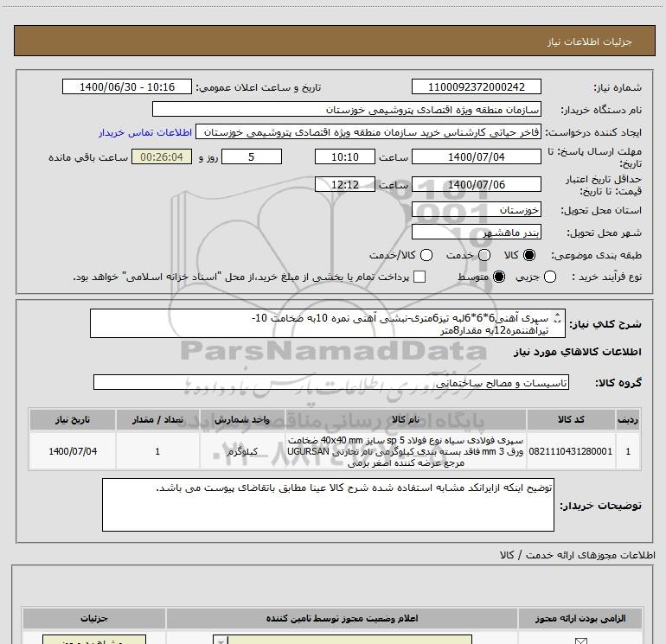666x644 pixels.
Task: Click the اطلاعات مجوزهای ارائه خدمت / کالا heading
Action: [x=578, y=555]
